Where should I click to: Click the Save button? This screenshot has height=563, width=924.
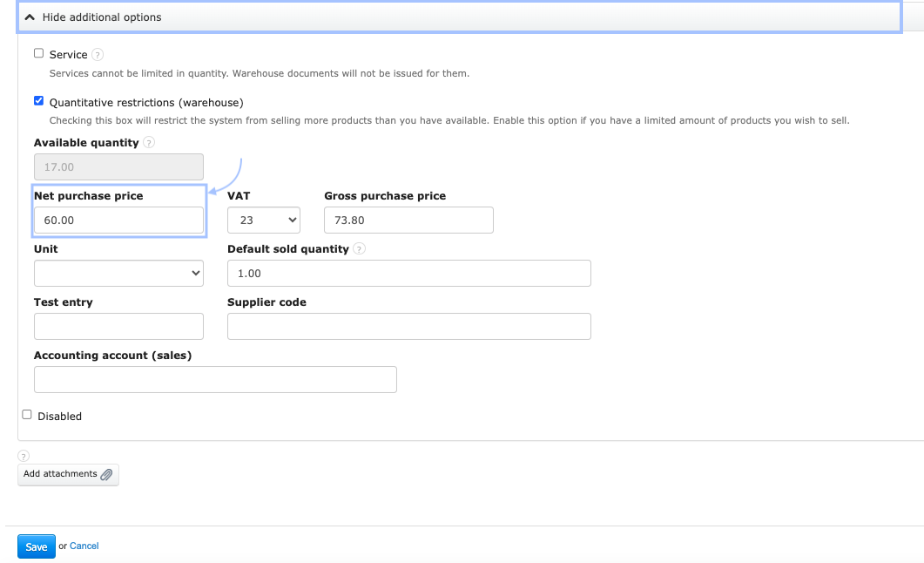36,546
